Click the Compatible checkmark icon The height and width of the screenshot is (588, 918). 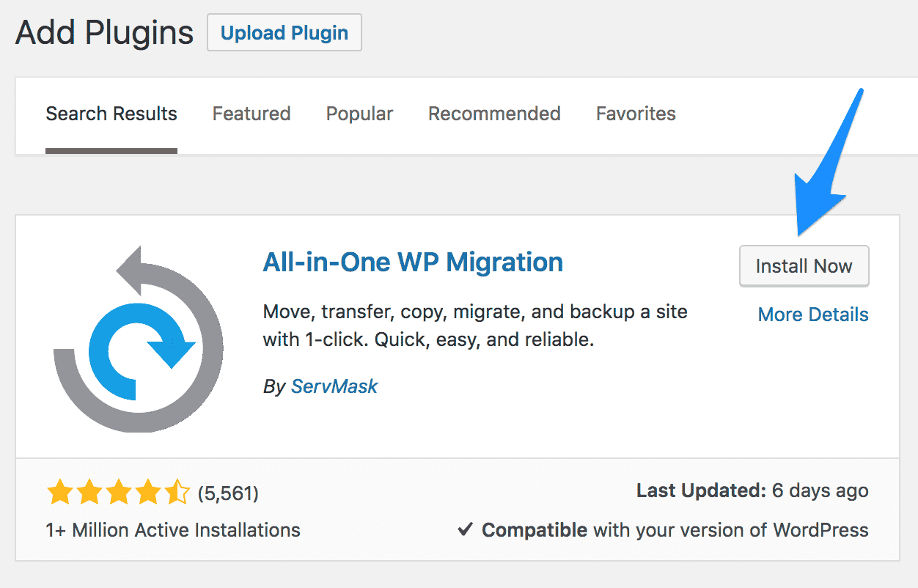[465, 529]
